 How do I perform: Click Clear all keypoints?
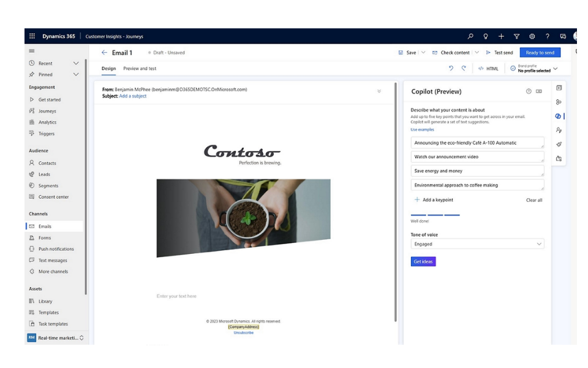pos(534,200)
